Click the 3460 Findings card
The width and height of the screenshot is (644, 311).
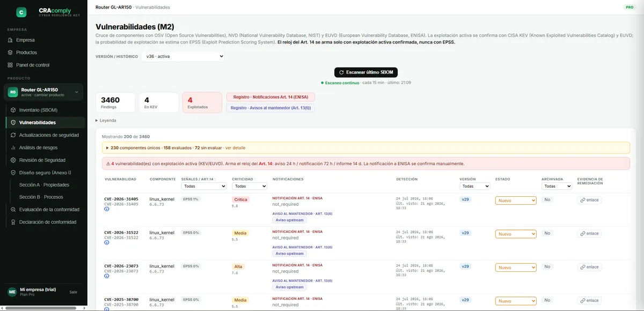pyautogui.click(x=115, y=102)
